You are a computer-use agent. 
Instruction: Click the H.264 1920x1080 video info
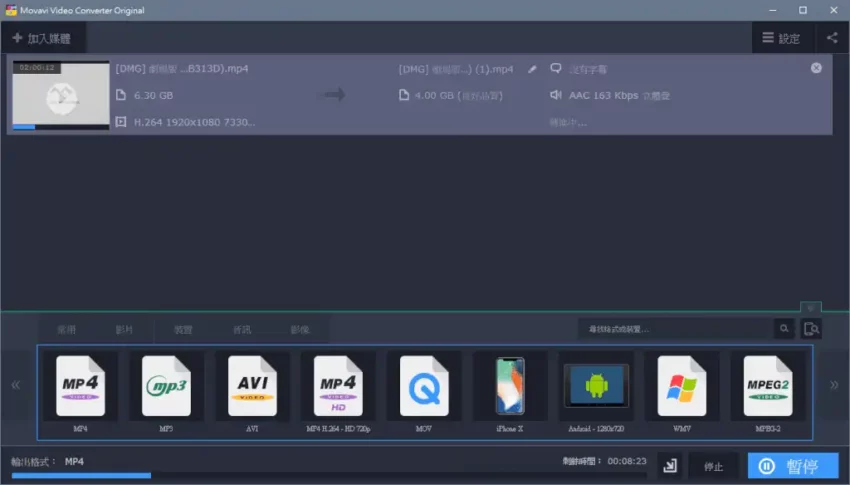[194, 122]
